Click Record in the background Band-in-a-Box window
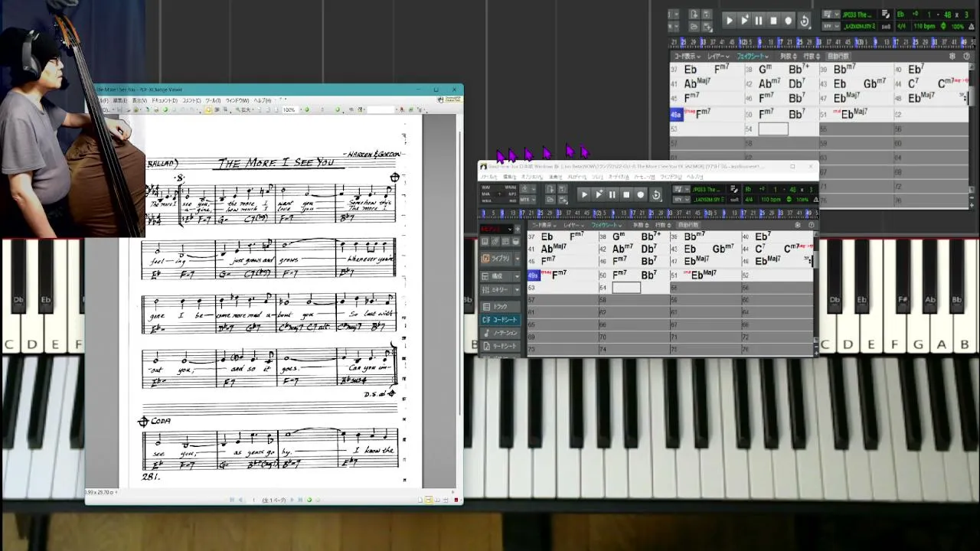 point(789,21)
